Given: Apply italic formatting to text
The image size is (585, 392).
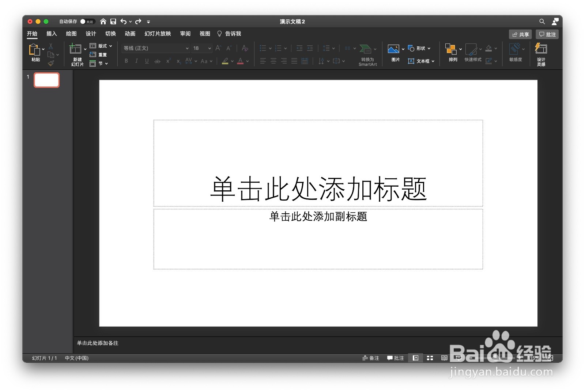Looking at the screenshot, I should [x=136, y=61].
